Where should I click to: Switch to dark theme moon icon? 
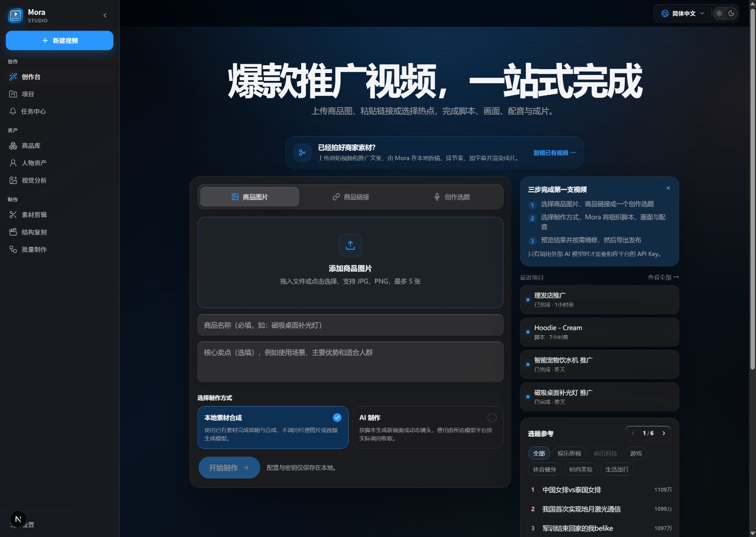731,14
